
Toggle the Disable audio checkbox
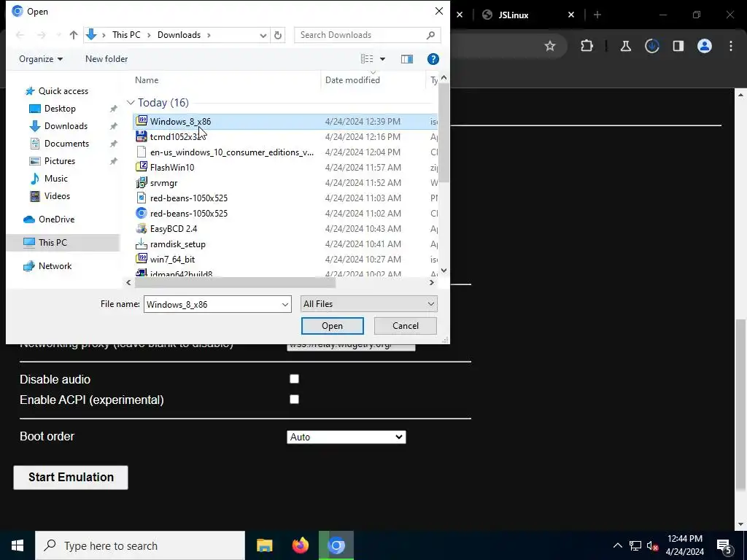[295, 378]
